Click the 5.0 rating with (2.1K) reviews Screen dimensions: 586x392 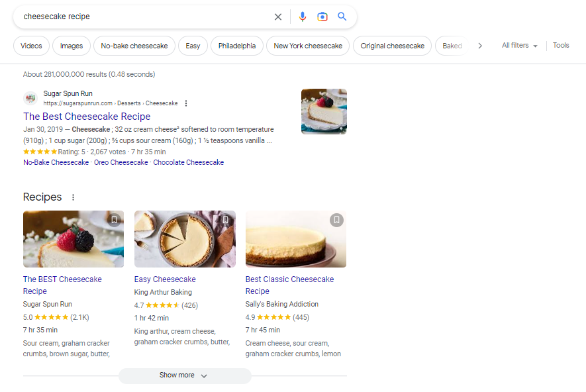pyautogui.click(x=56, y=317)
